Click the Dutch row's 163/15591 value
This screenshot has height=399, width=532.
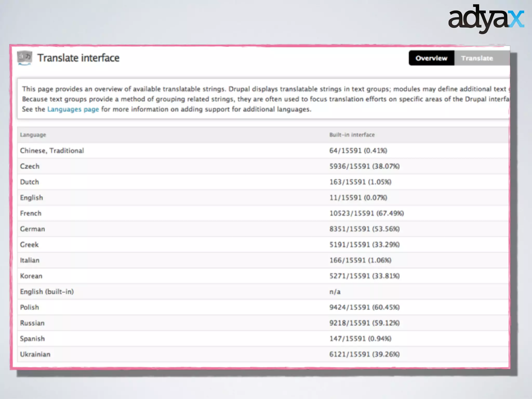click(x=360, y=182)
